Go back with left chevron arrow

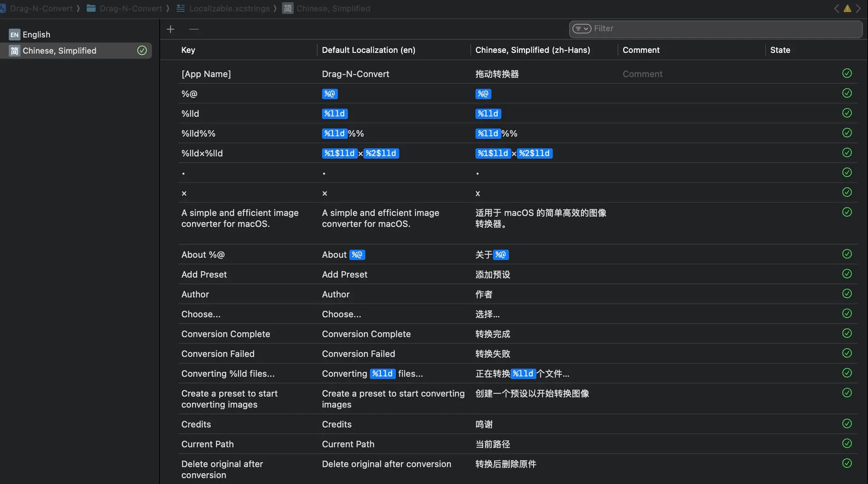click(836, 9)
